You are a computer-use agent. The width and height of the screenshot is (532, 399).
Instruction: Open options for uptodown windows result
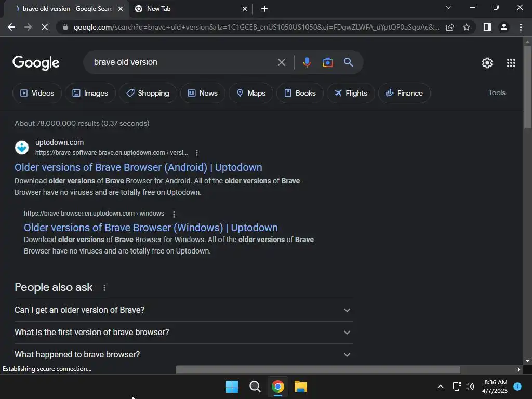tap(174, 215)
